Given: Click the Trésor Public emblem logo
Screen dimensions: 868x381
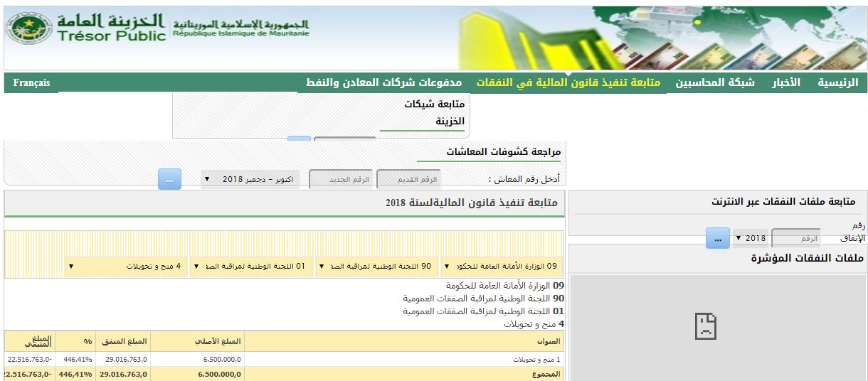Looking at the screenshot, I should point(30,28).
